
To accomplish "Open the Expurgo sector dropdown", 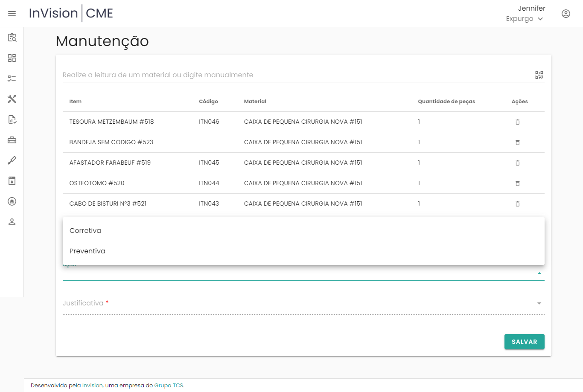I will (x=524, y=19).
